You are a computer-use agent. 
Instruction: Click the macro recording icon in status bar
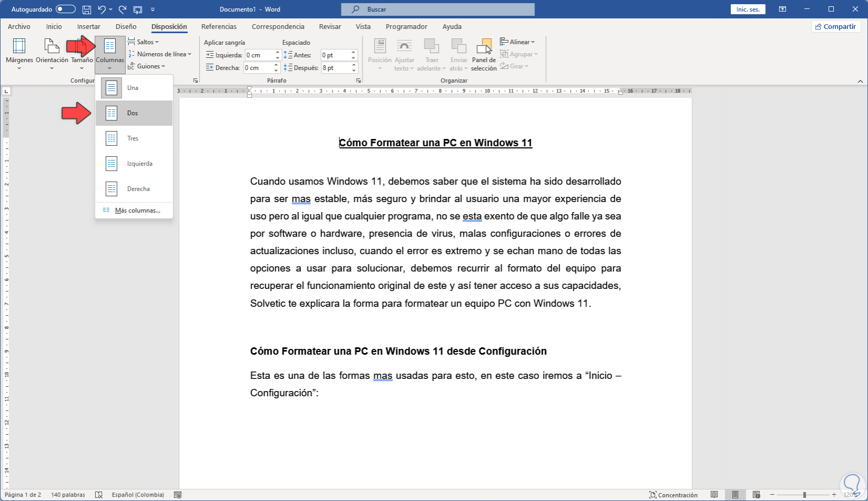[178, 495]
